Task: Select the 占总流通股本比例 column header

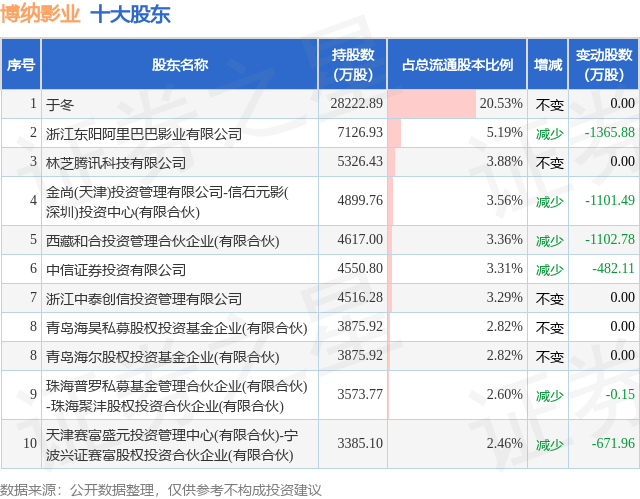Action: tap(457, 64)
